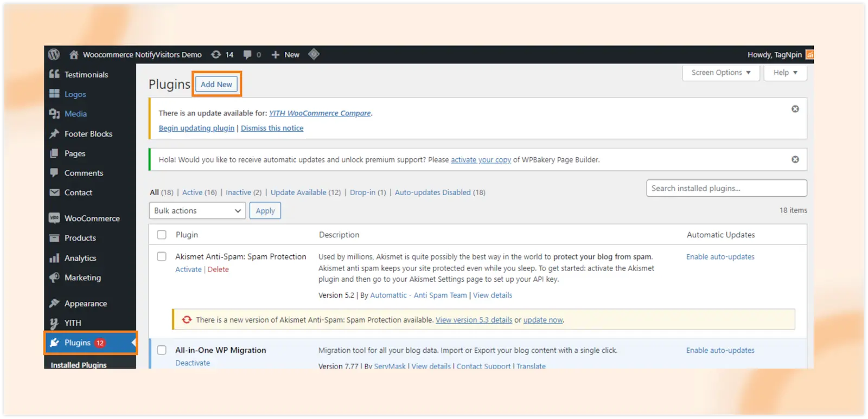Image resolution: width=868 pixels, height=419 pixels.
Task: Expand the Screen Options panel
Action: point(720,73)
